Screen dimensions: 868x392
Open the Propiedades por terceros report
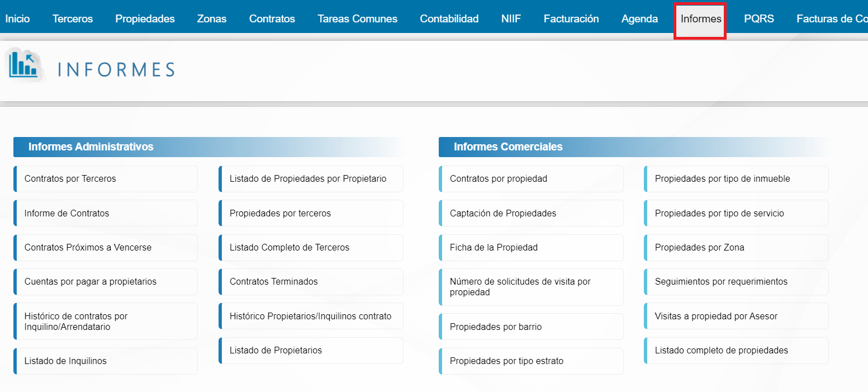(x=311, y=213)
